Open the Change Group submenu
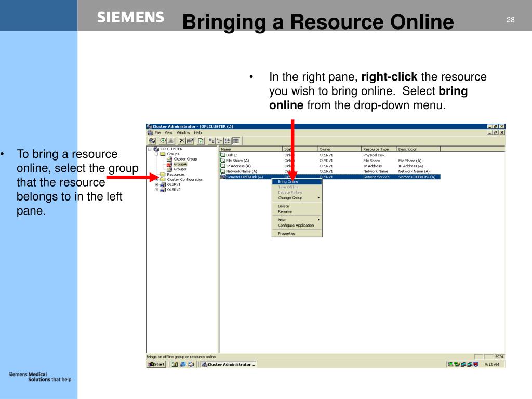 coord(297,198)
